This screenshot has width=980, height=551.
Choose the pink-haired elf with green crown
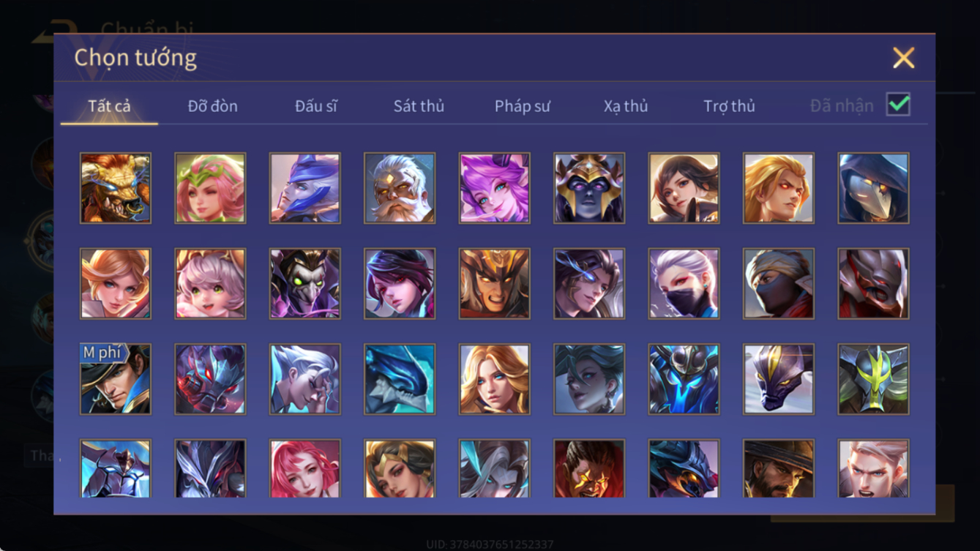click(211, 188)
